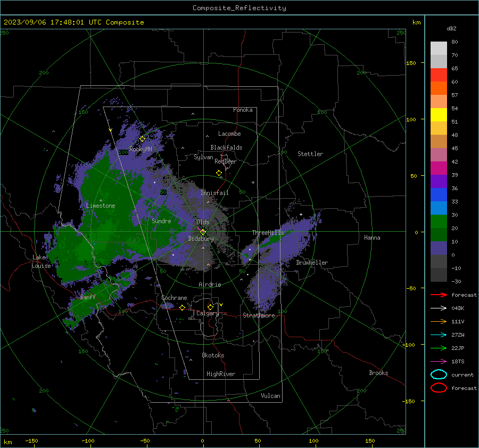Viewport: 479px width, 448px height.
Task: Click the Innisfail city label
Action: tap(214, 193)
